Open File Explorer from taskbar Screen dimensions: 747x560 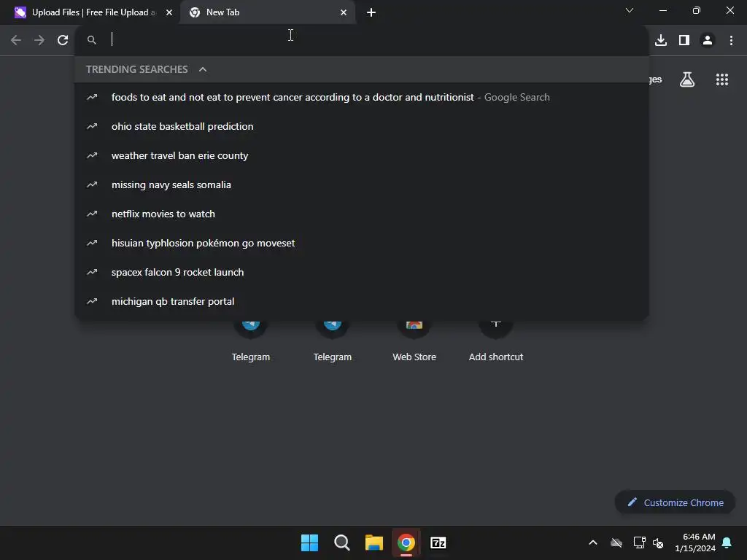coord(374,542)
